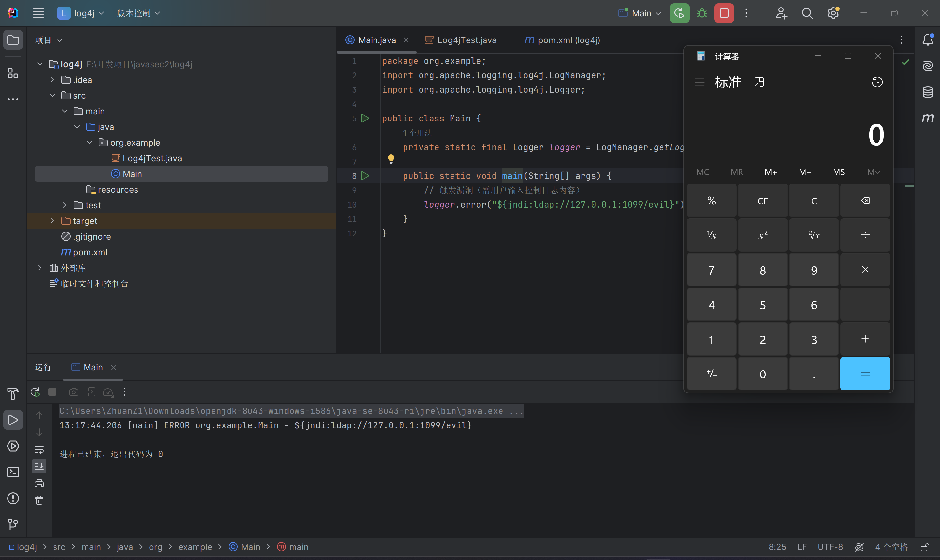Image resolution: width=940 pixels, height=560 pixels.
Task: Switch to the pom.xml (log4j) editor tab
Action: click(562, 40)
